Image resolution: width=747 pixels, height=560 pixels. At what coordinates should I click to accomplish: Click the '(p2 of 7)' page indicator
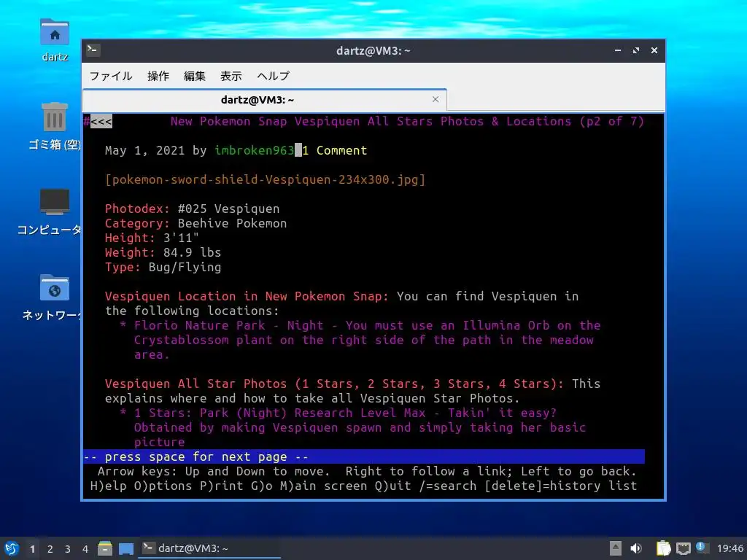tap(612, 122)
